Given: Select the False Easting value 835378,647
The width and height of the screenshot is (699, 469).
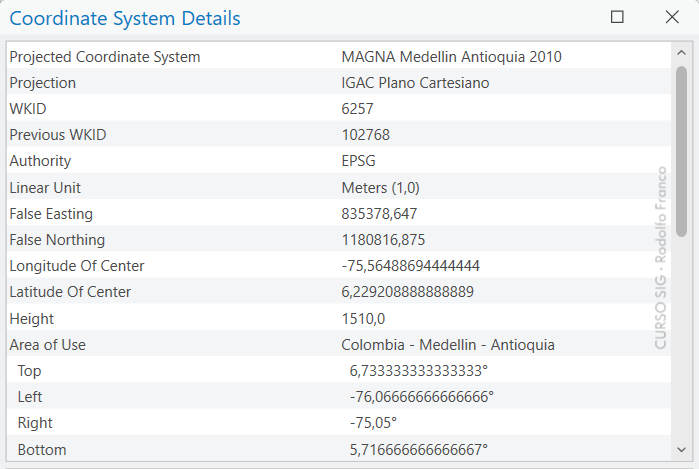Looking at the screenshot, I should point(379,214).
